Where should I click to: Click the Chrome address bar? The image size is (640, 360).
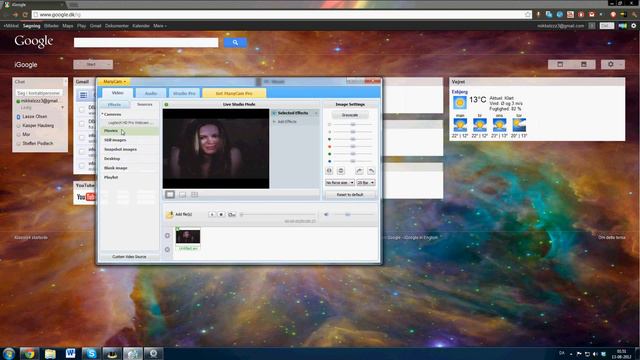(x=282, y=15)
